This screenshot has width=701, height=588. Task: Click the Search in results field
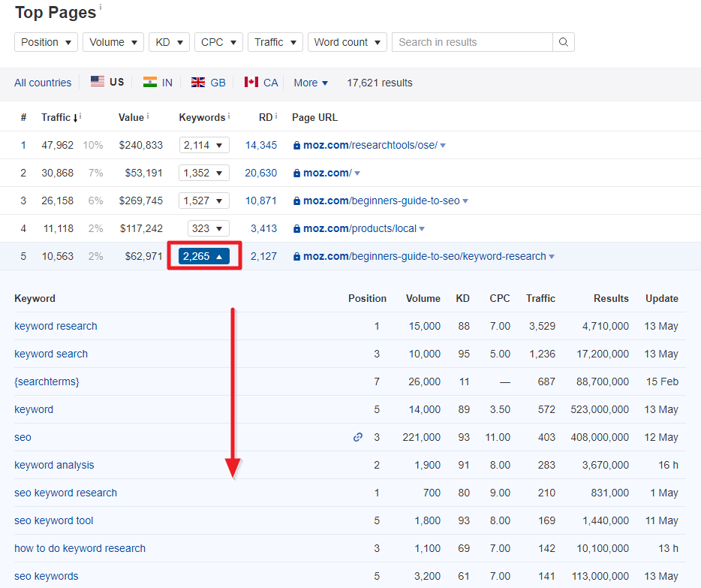pyautogui.click(x=471, y=42)
